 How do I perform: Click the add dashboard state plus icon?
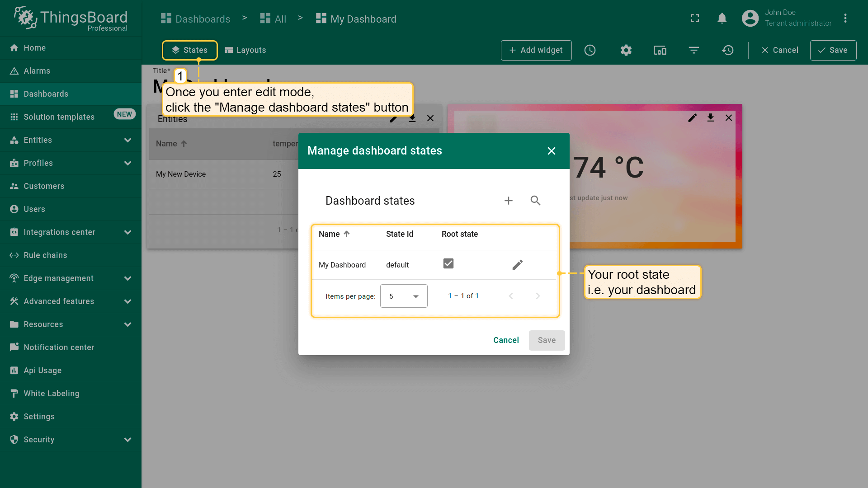[509, 201]
